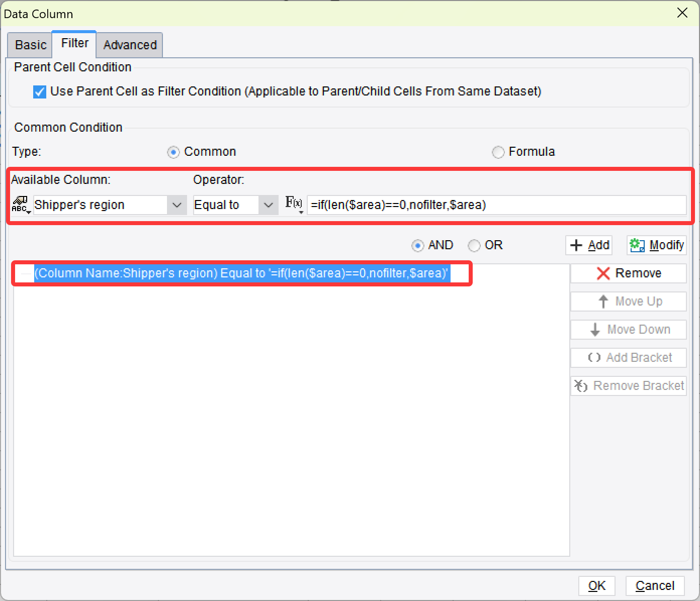The image size is (700, 601).
Task: Click the red X Remove icon
Action: tap(603, 273)
